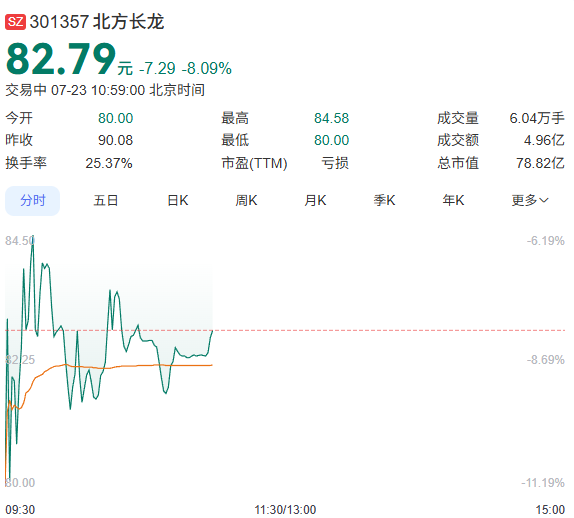Click the 昨收 previous close value 90.08
574x518 pixels.
(x=115, y=140)
